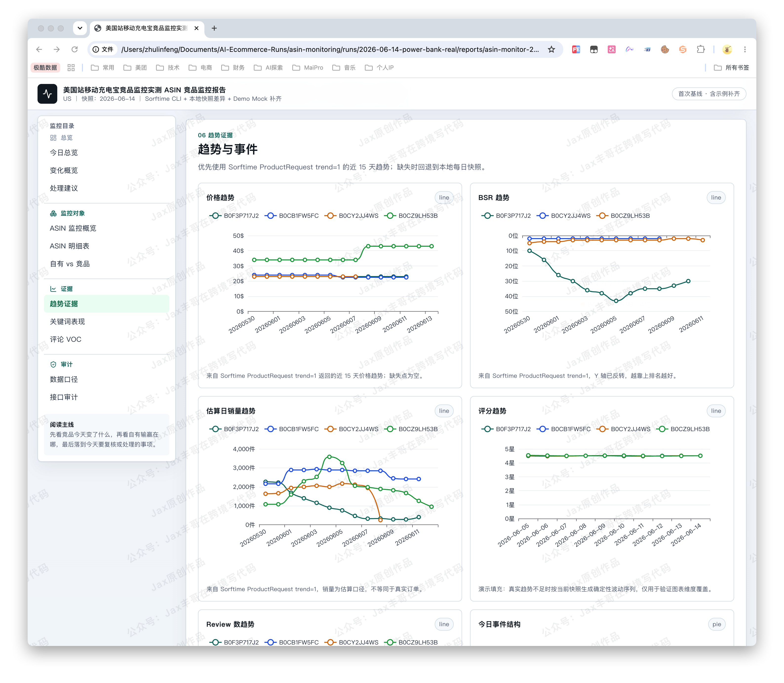
Task: Click the line badge on BSR 趋势 chart
Action: click(x=716, y=198)
